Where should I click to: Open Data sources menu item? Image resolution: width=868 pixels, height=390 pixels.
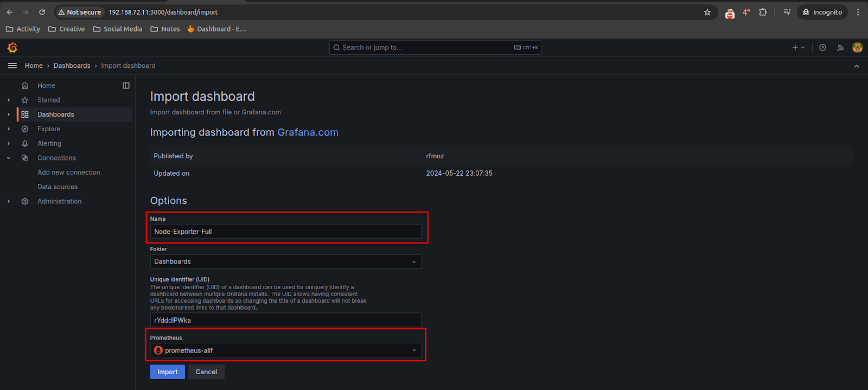[x=58, y=187]
